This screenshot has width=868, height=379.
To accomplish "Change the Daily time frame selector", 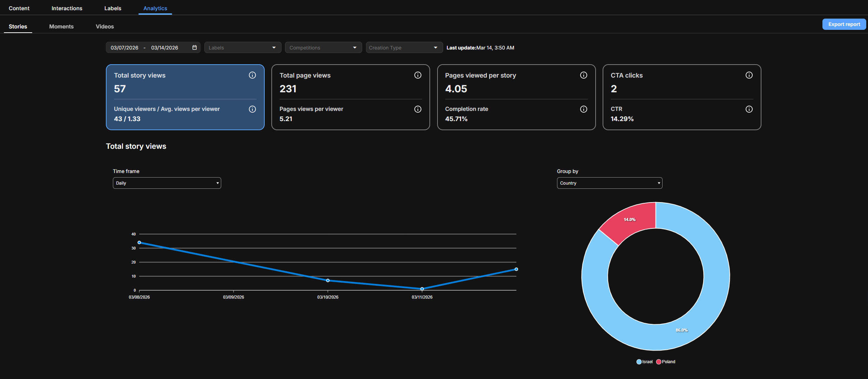I will tap(167, 183).
